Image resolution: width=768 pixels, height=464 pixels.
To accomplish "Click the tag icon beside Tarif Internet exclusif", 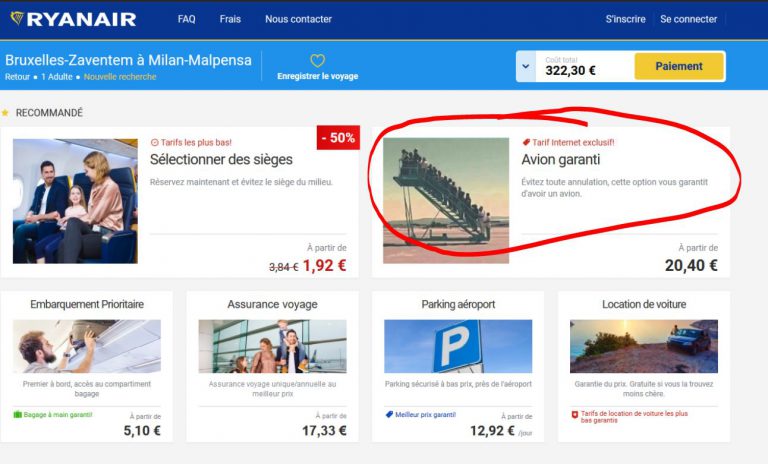I will (x=526, y=143).
